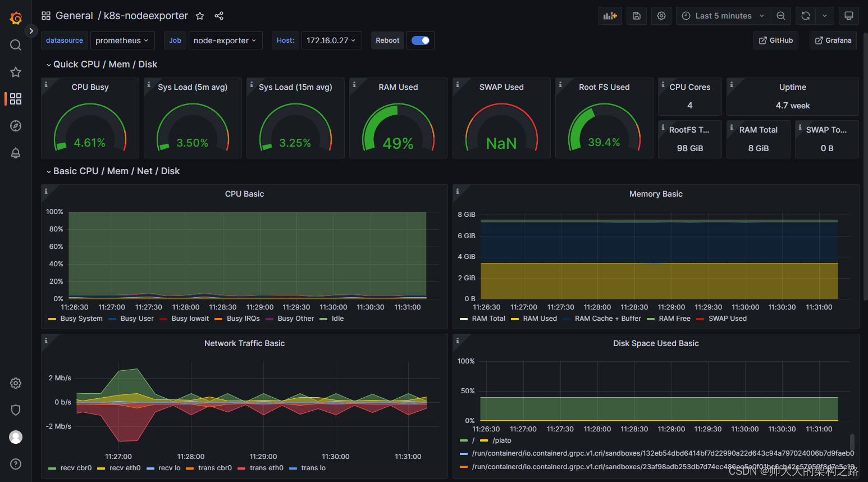The image size is (868, 482).
Task: Zoom out the time range
Action: pos(781,16)
